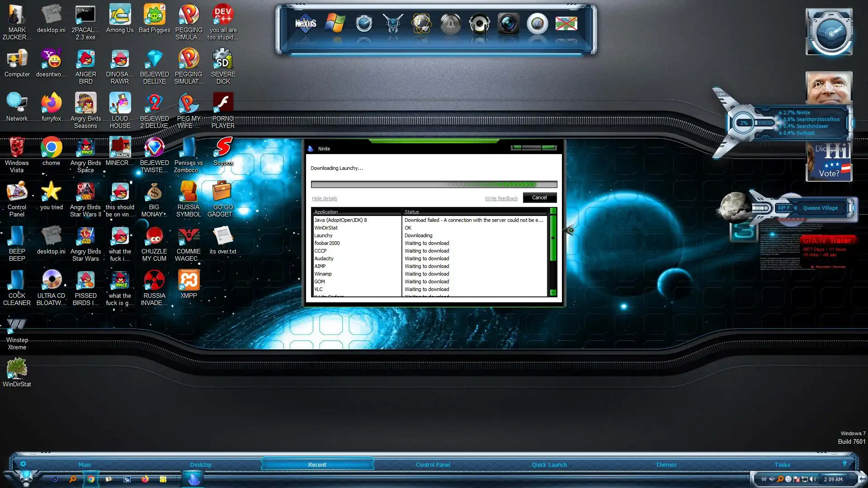
Task: Switch to the Control Panel shelf tab
Action: 433,465
